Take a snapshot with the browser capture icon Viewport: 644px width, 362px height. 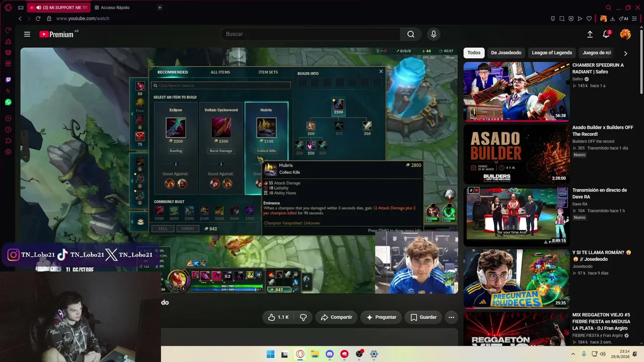pyautogui.click(x=562, y=19)
